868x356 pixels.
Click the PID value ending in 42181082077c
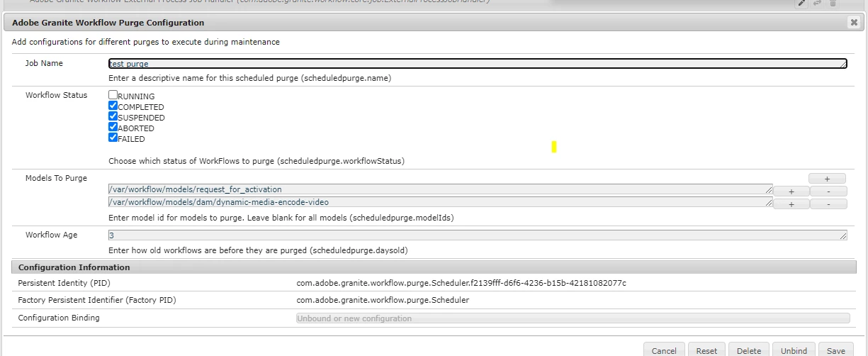pos(461,283)
